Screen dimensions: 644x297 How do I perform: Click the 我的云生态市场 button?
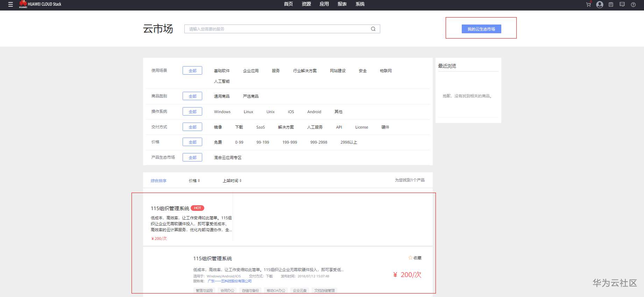pyautogui.click(x=481, y=29)
